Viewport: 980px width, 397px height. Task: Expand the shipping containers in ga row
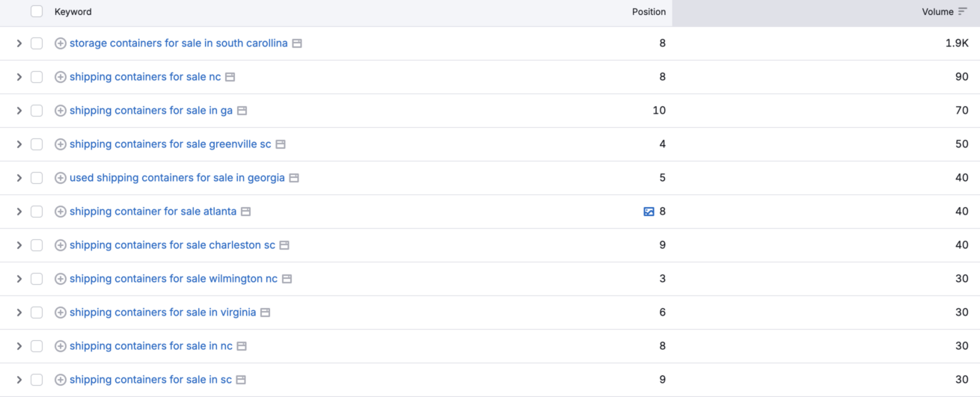coord(19,111)
